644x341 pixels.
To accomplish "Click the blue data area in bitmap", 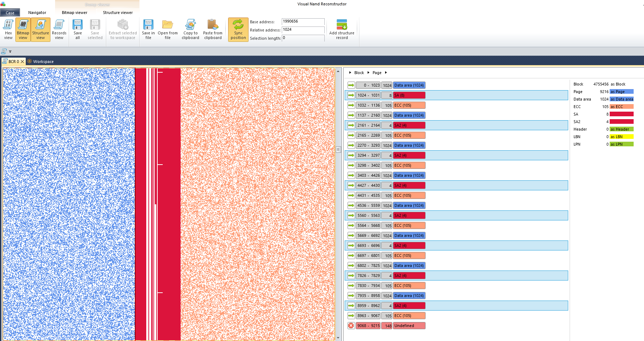I will (x=69, y=204).
